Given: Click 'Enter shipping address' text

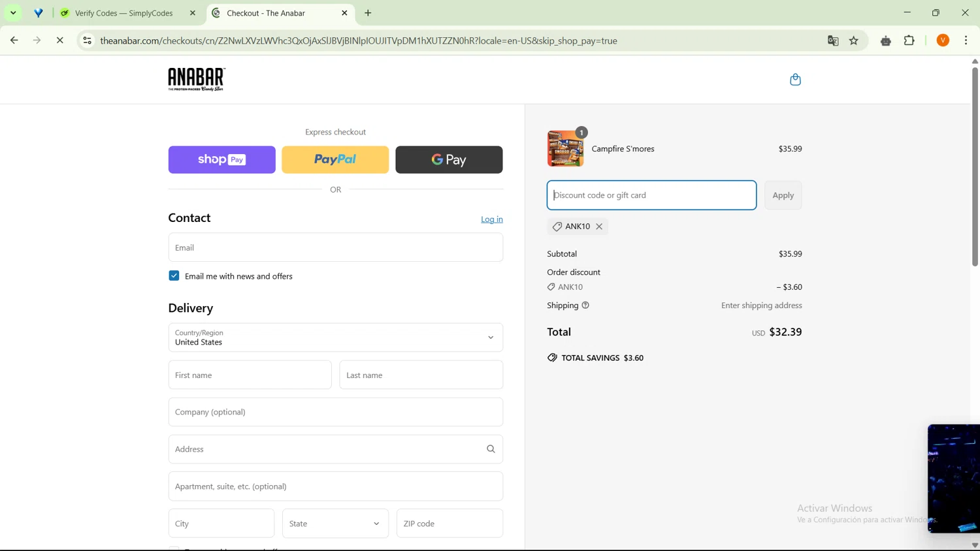Looking at the screenshot, I should pyautogui.click(x=762, y=306).
